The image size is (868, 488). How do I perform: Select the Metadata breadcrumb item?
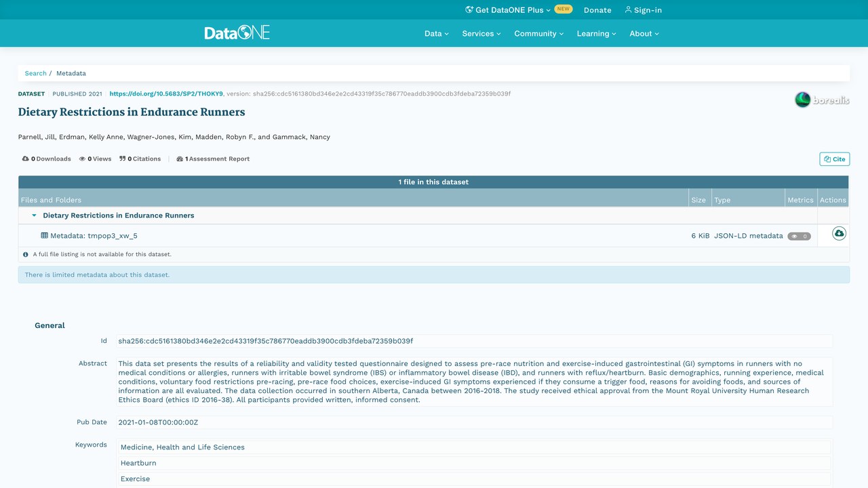[71, 73]
